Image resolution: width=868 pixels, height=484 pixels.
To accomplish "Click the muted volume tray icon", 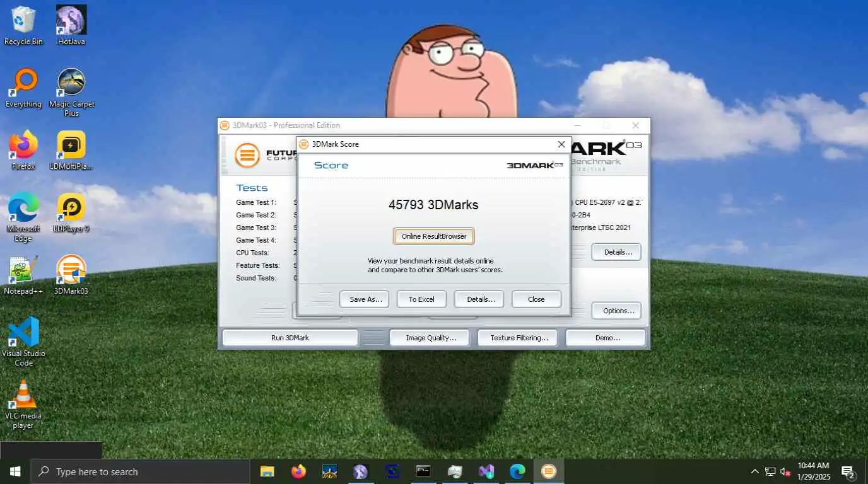I will pyautogui.click(x=785, y=471).
